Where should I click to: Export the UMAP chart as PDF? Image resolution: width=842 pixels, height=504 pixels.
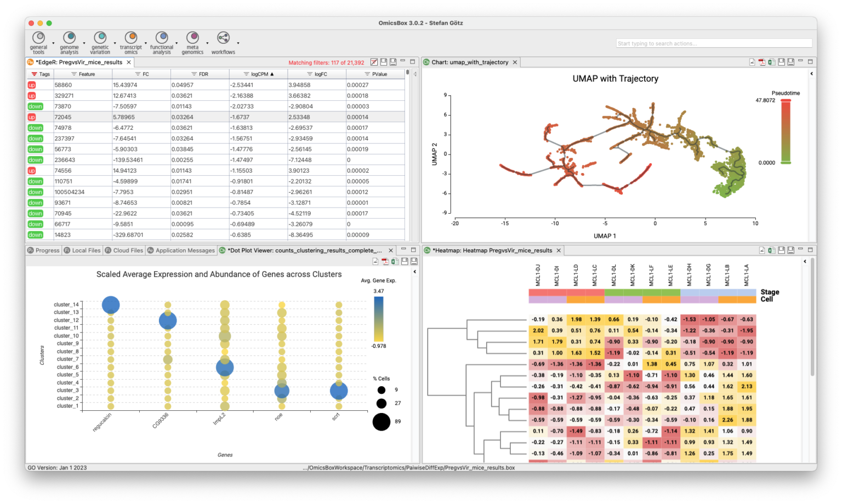point(762,62)
